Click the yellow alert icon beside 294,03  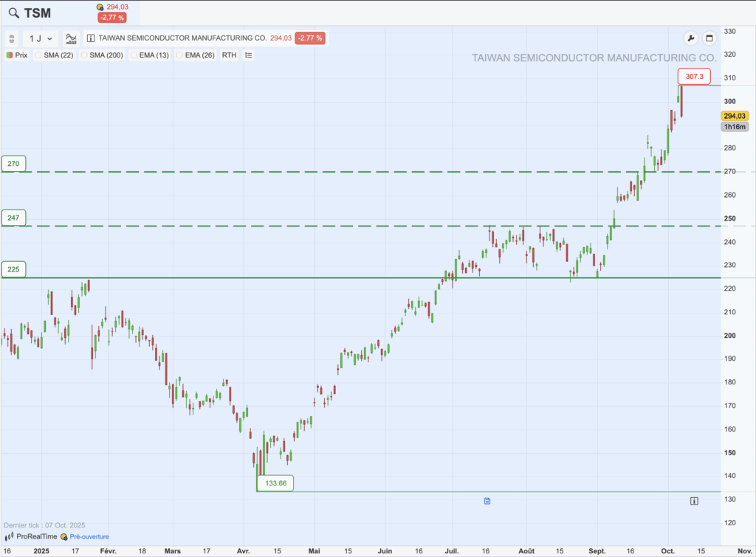(x=99, y=7)
